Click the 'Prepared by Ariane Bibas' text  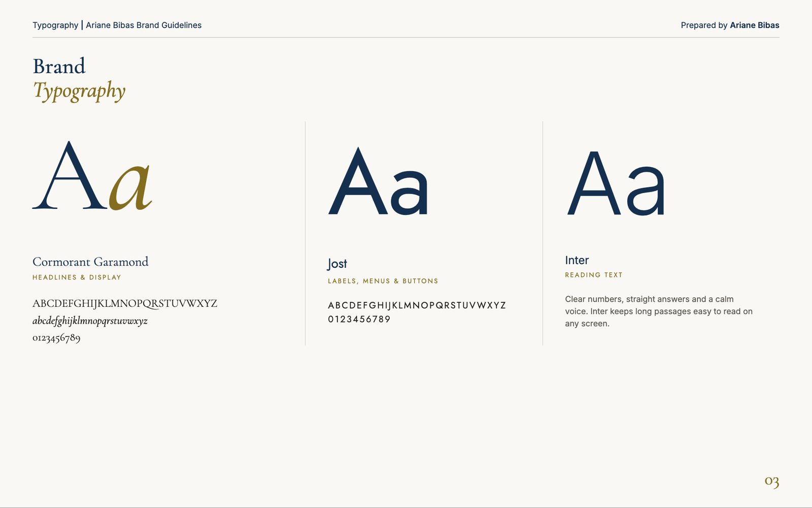[x=730, y=25]
